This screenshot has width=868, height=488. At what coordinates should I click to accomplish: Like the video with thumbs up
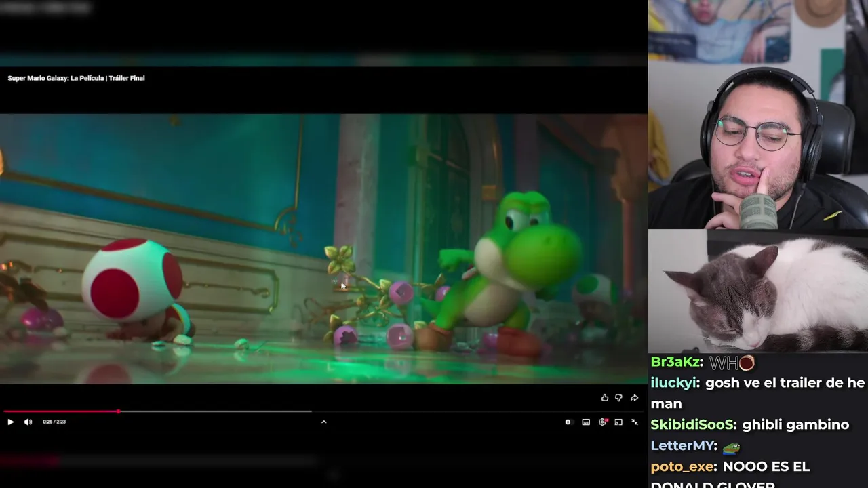pos(605,398)
